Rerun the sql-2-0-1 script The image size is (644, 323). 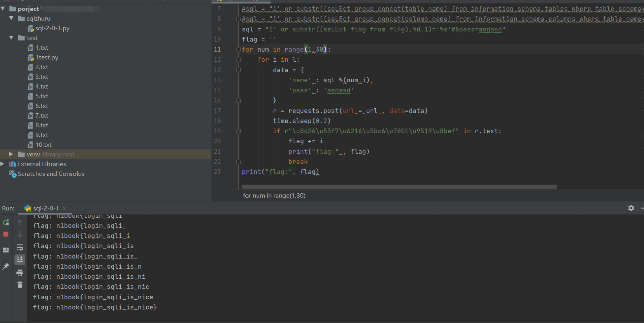[6, 222]
